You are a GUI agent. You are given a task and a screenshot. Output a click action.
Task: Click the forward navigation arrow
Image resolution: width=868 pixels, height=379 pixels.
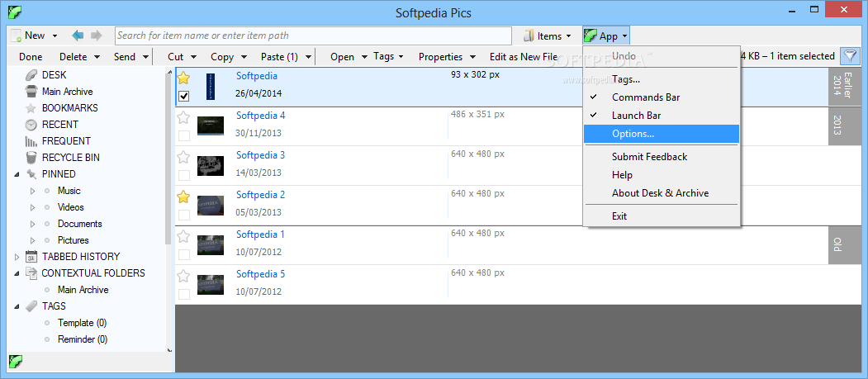coord(97,36)
